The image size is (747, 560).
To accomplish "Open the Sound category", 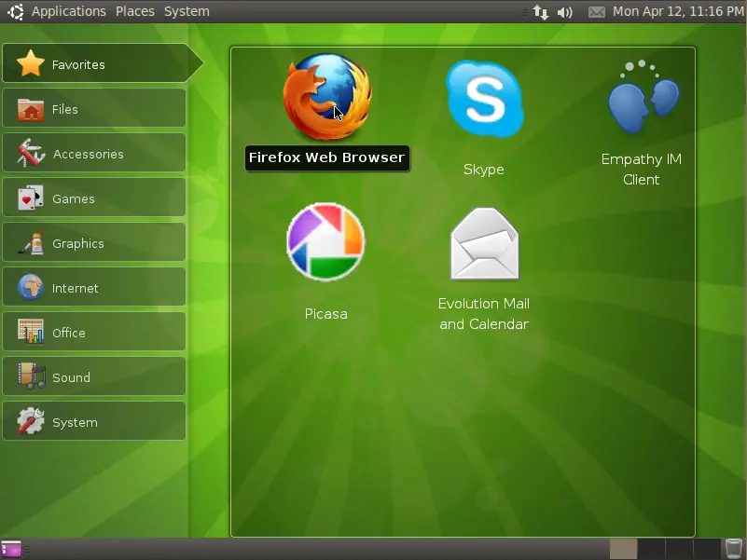I will 94,376.
